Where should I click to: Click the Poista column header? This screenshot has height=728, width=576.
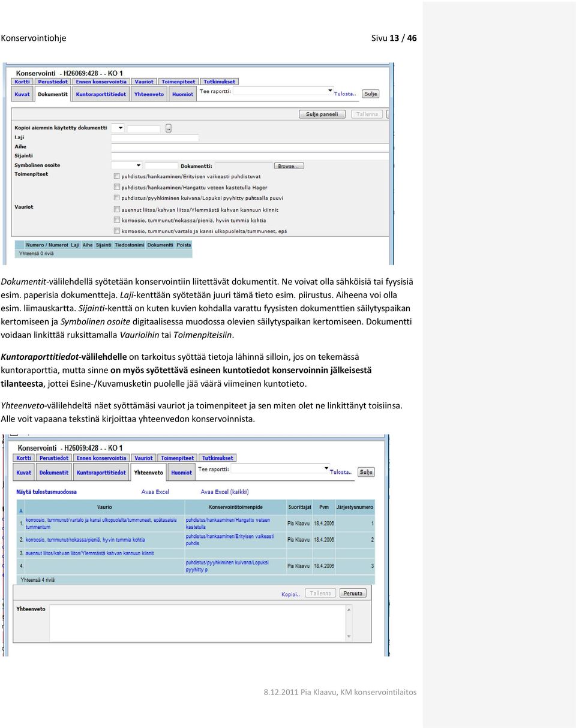point(184,245)
